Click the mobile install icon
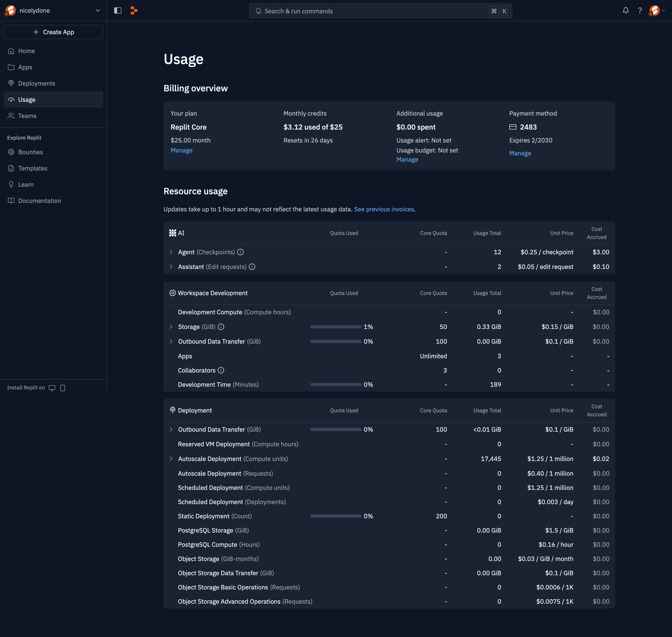The width and height of the screenshot is (672, 637). [x=62, y=388]
